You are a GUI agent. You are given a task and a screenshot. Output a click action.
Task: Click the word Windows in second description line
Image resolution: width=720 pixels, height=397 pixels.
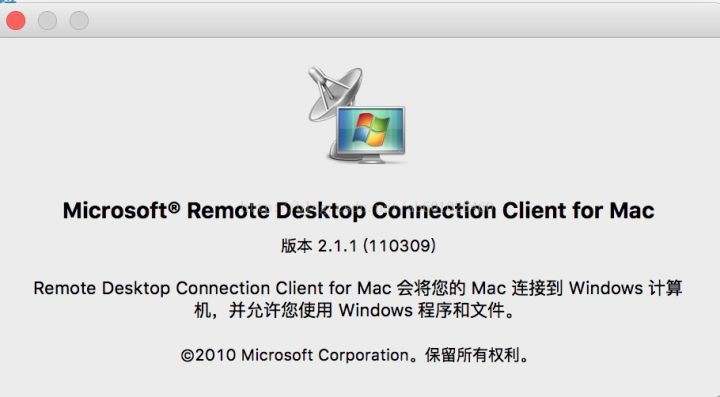tap(376, 311)
